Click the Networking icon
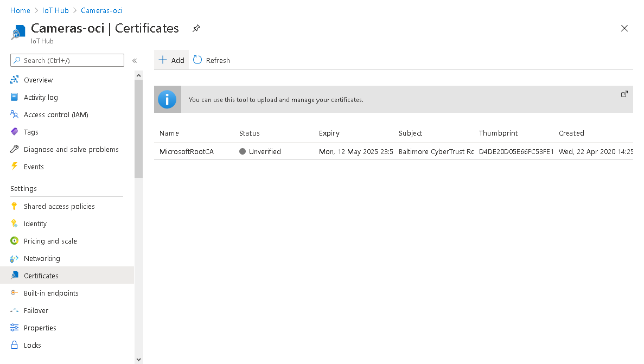The width and height of the screenshot is (644, 364). (14, 258)
